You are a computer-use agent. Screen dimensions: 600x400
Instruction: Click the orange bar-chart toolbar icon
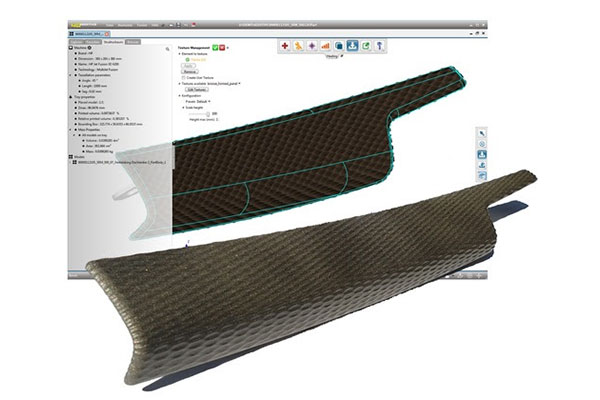tap(325, 46)
